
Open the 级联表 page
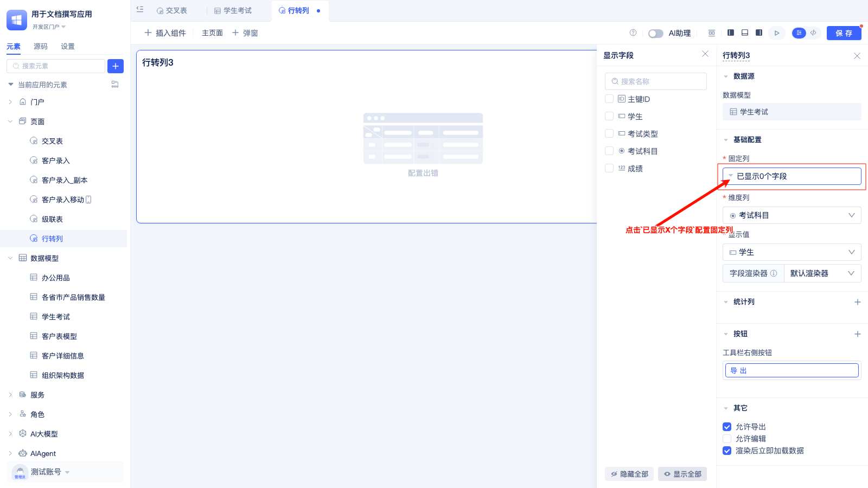(52, 219)
